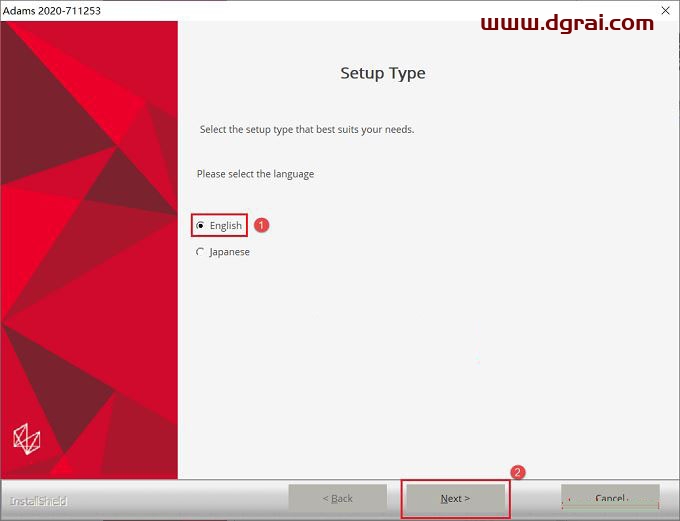Screen dimensions: 680x521
Task: Click the English label text
Action: tap(226, 226)
